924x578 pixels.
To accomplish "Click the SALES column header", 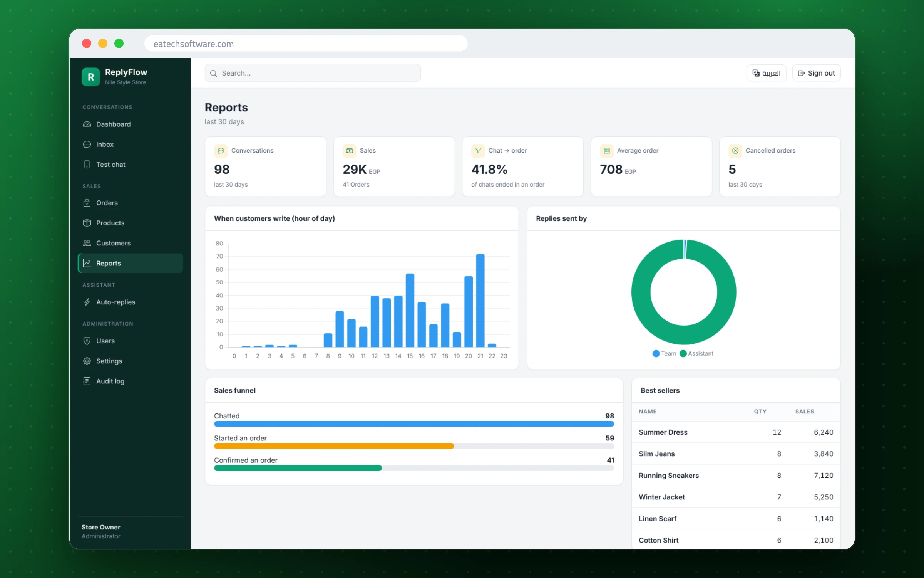I will (x=805, y=412).
